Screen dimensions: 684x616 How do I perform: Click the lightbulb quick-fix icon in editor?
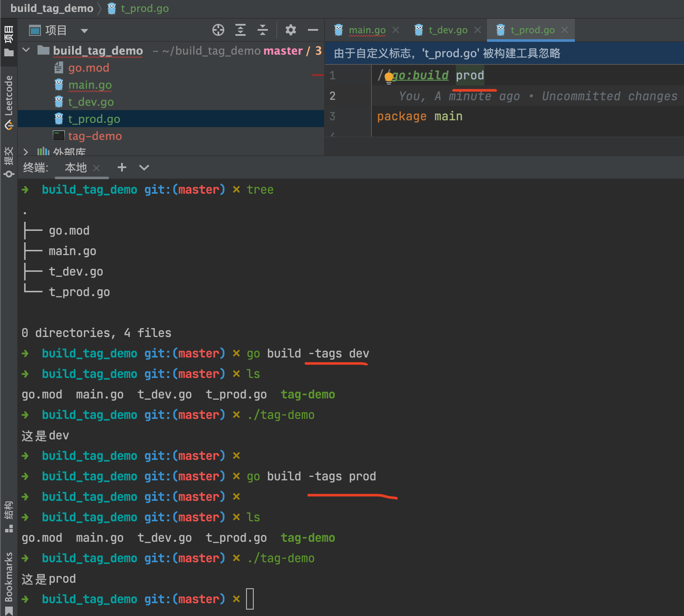pos(389,77)
